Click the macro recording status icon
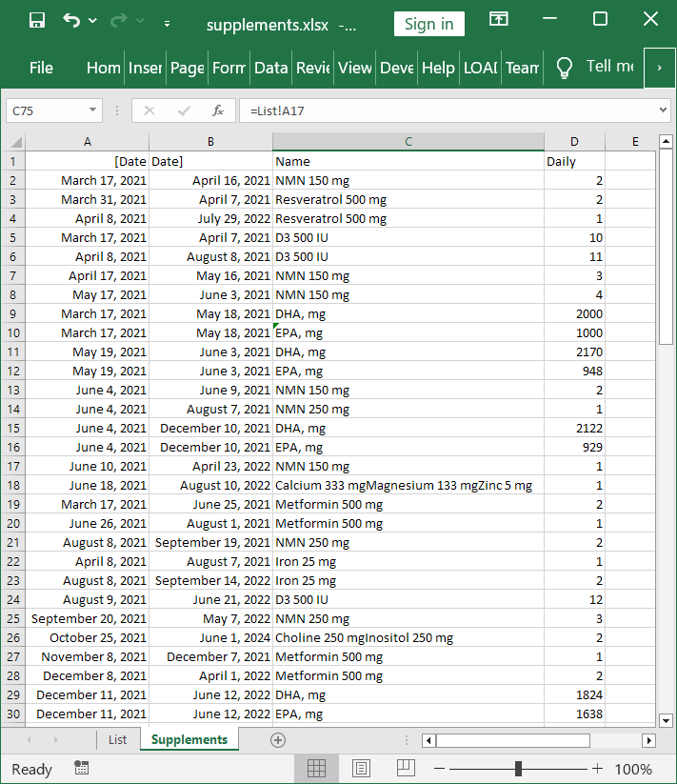This screenshot has width=677, height=784. coord(82,769)
